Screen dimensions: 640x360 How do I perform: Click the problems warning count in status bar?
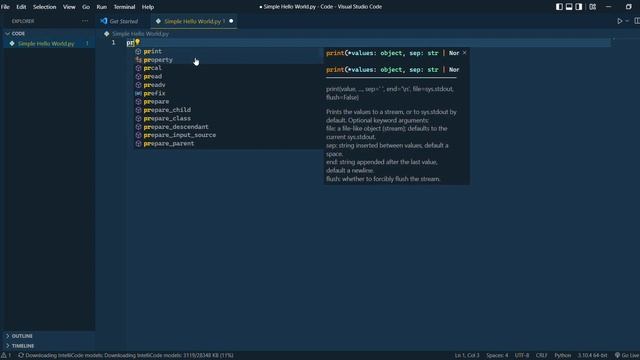6,356
